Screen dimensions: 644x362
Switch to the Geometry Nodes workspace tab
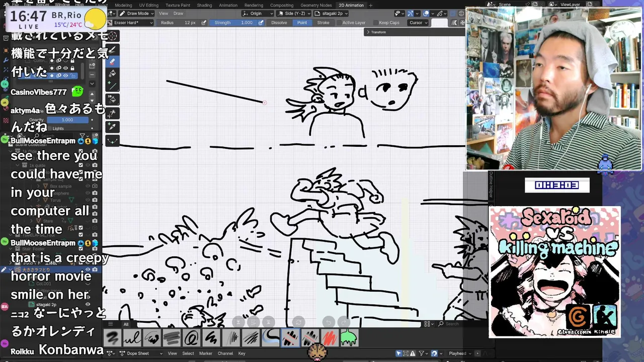[316, 5]
